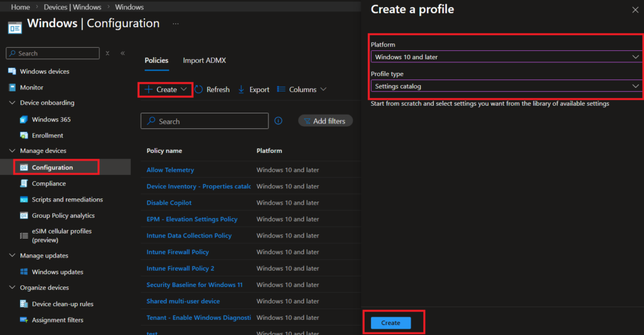
Task: Open the Columns toolbar dropdown
Action: coord(302,89)
